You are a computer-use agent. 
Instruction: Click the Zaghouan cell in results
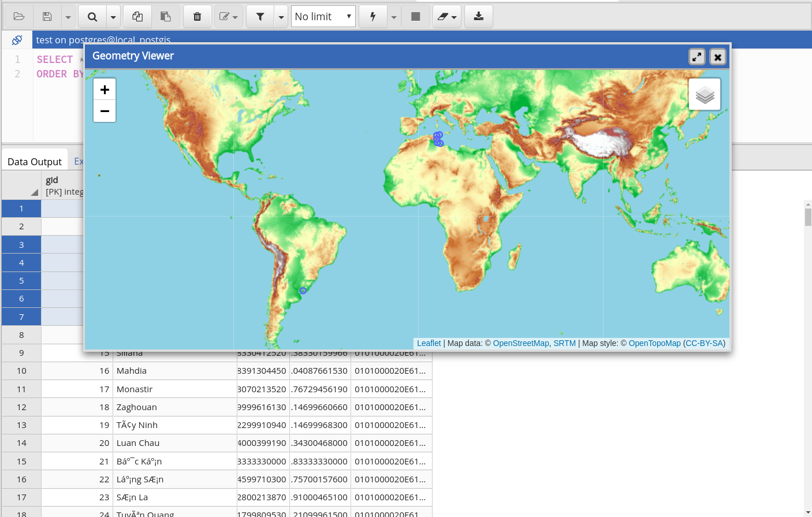coord(137,407)
